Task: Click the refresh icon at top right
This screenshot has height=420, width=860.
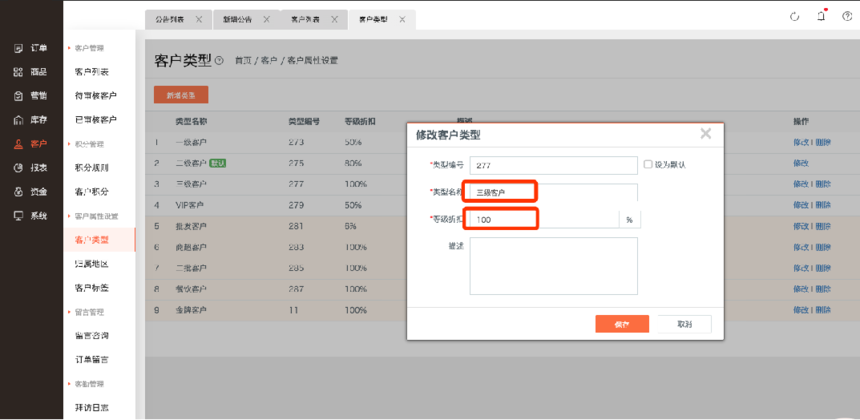Action: click(x=795, y=17)
